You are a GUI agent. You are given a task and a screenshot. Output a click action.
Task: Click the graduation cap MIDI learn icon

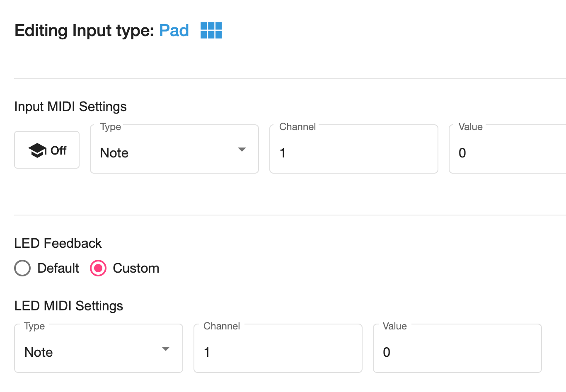[37, 150]
